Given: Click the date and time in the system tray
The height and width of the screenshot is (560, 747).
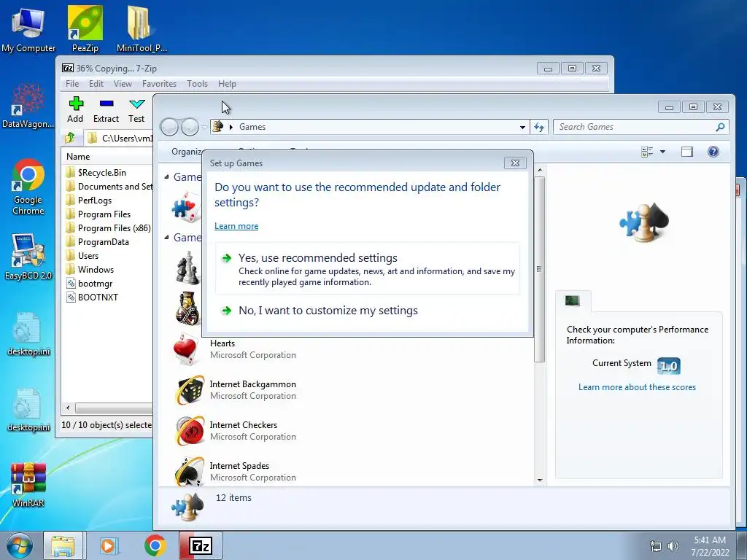Looking at the screenshot, I should [710, 545].
